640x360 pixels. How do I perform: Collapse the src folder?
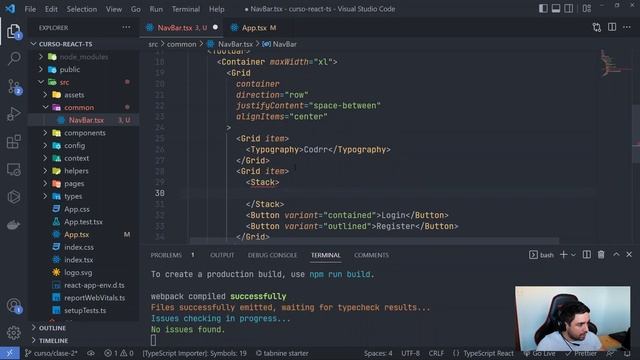[84, 82]
